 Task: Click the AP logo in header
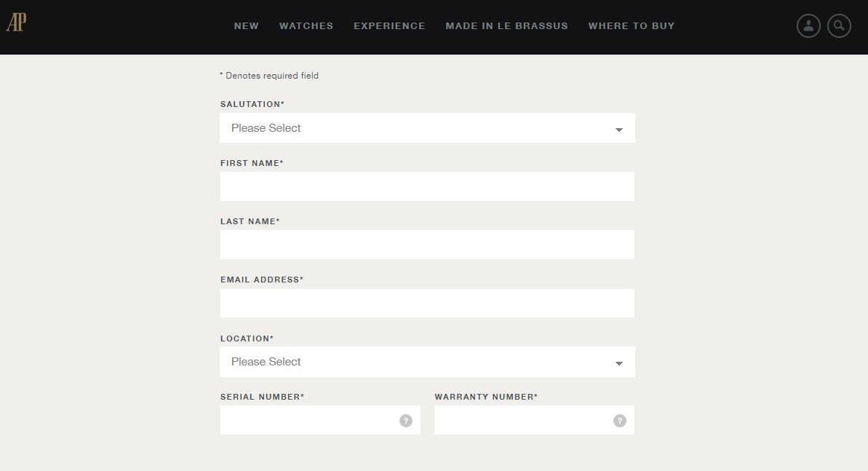16,23
